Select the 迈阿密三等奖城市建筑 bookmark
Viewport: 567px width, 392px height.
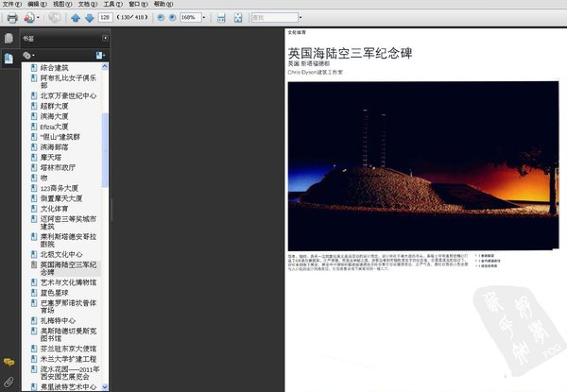pyautogui.click(x=68, y=223)
